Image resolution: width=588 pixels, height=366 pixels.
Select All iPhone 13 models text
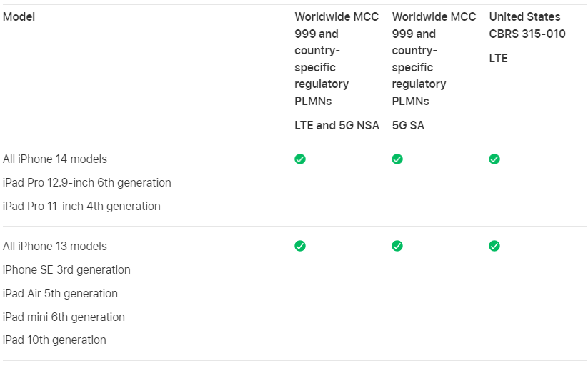coord(55,246)
